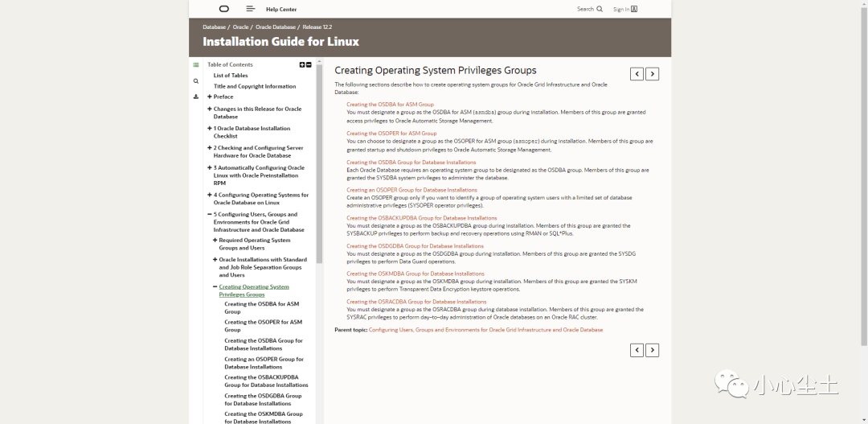The height and width of the screenshot is (424, 868).
Task: Click the table of contents list icon
Action: click(195, 65)
